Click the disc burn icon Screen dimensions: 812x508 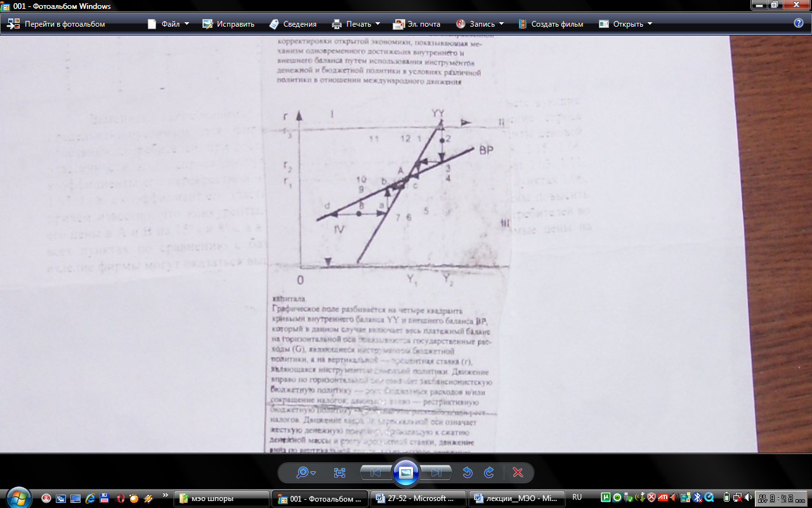461,24
